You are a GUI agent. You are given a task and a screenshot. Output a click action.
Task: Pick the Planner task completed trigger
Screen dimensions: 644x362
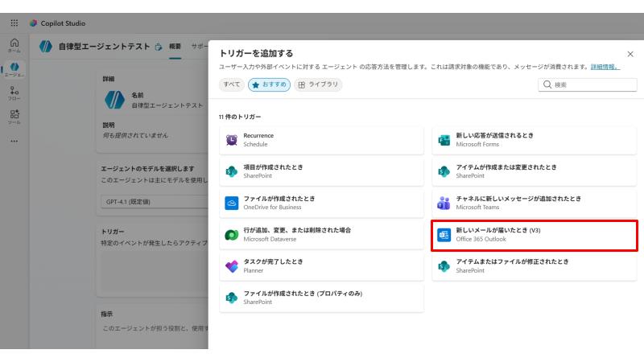321,265
